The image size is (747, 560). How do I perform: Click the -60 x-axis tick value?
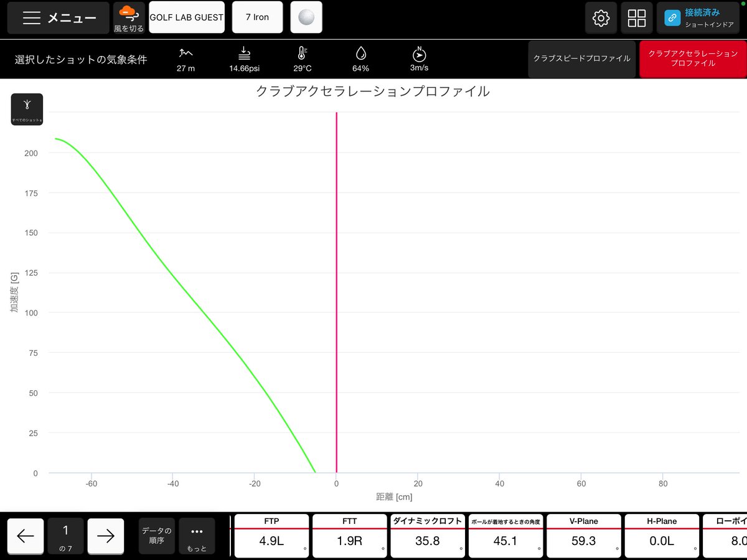(92, 483)
